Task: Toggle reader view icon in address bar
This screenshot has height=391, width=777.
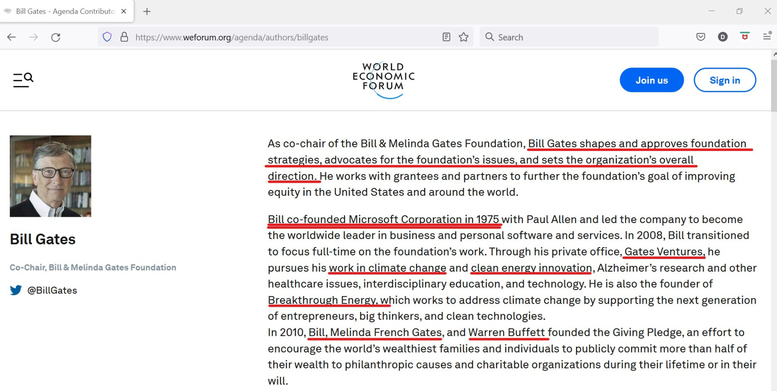Action: click(x=446, y=37)
